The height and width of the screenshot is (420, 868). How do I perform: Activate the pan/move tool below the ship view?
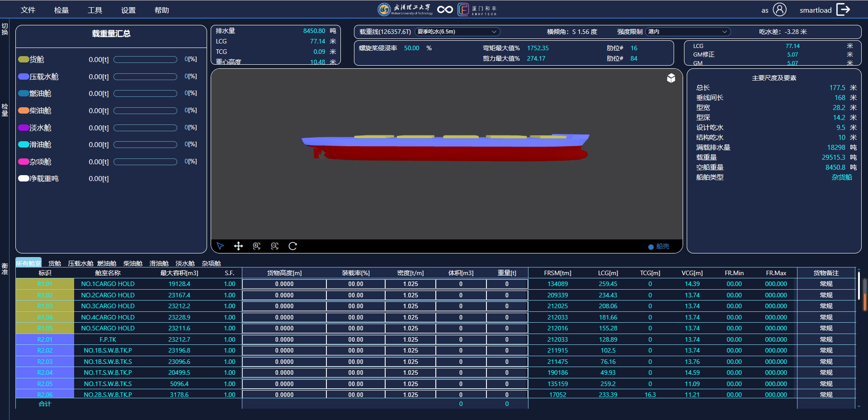click(238, 246)
